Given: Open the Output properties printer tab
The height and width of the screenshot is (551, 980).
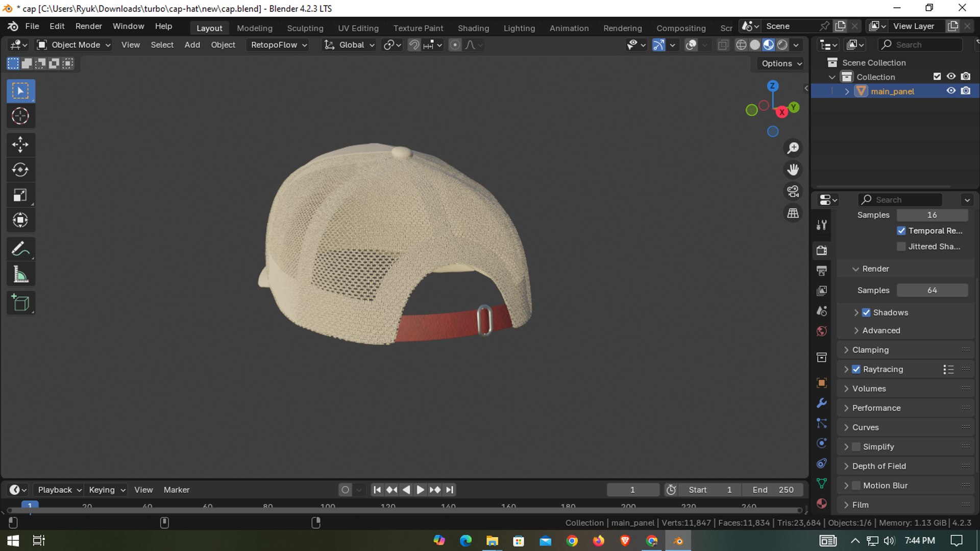Looking at the screenshot, I should tap(821, 271).
